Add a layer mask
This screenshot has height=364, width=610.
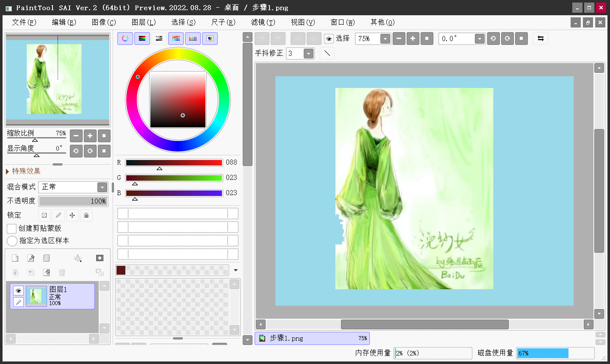[x=100, y=258]
